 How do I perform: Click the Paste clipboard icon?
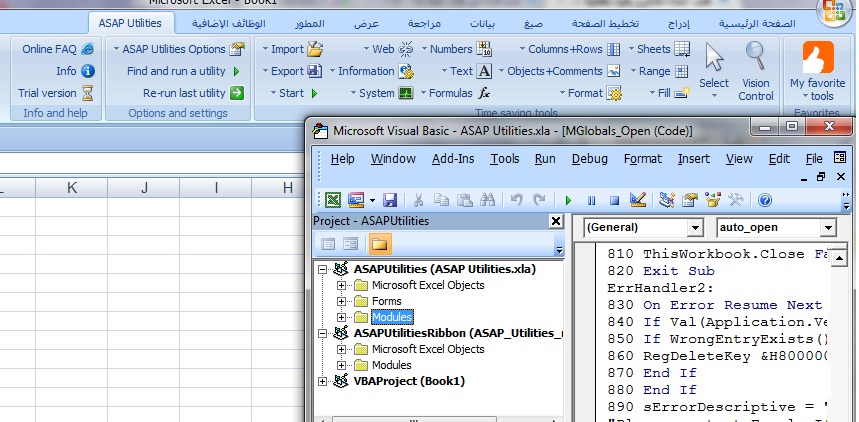465,200
